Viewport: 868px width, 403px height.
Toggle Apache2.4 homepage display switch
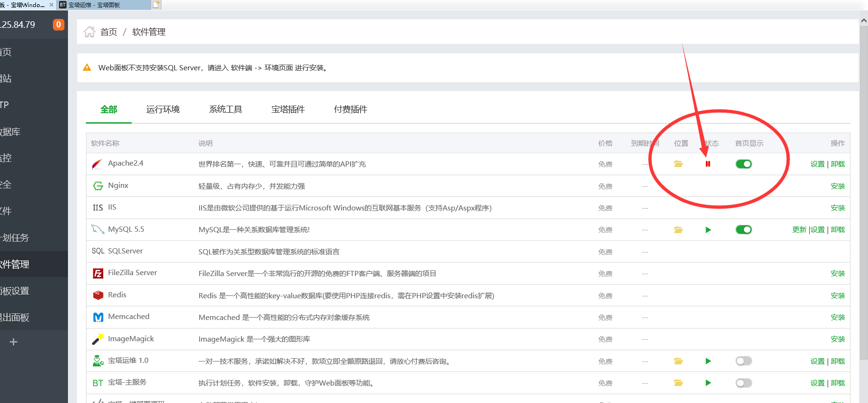744,164
